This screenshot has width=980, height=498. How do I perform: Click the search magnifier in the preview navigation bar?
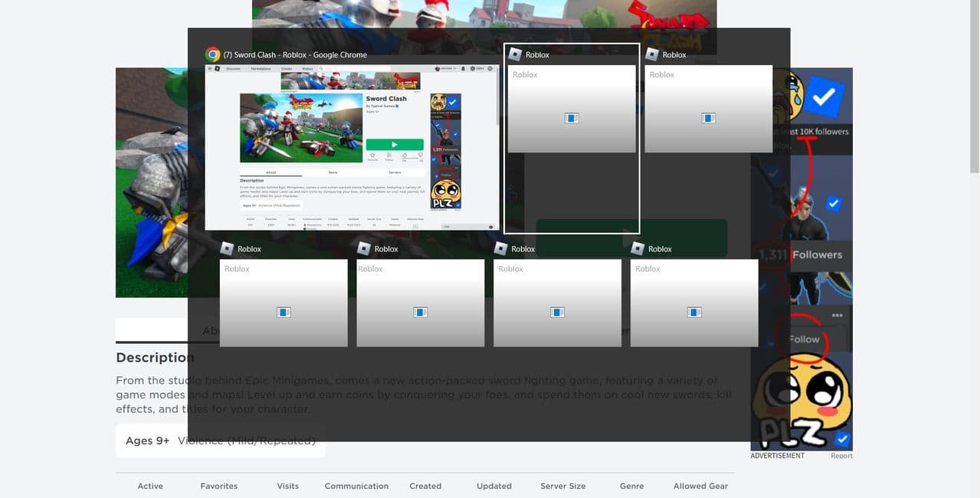321,67
